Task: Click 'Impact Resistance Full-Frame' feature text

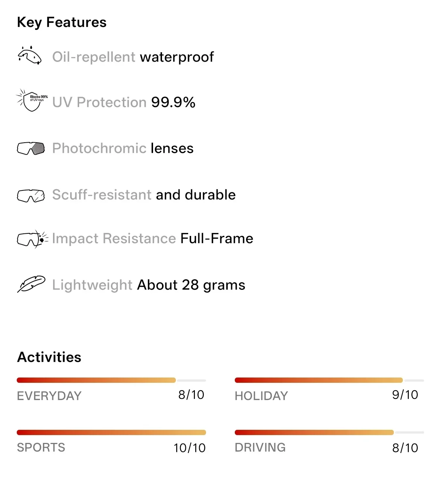Action: click(153, 239)
